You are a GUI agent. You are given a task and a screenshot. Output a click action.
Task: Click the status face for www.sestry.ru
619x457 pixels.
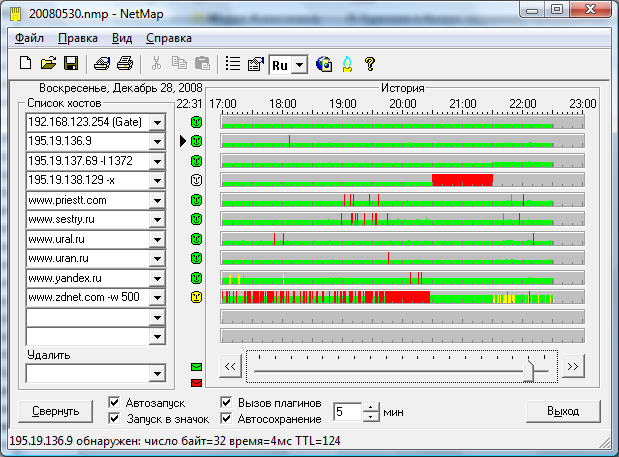click(x=196, y=219)
